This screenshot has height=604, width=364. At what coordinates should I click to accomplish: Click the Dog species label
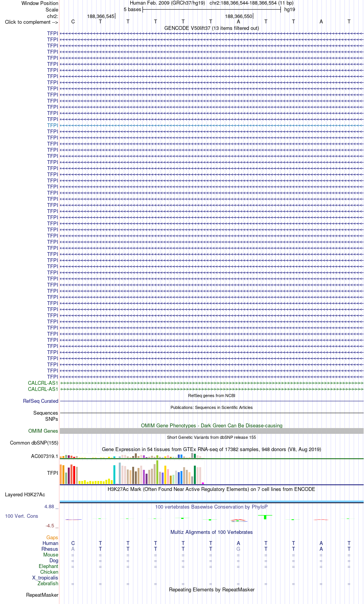click(54, 560)
